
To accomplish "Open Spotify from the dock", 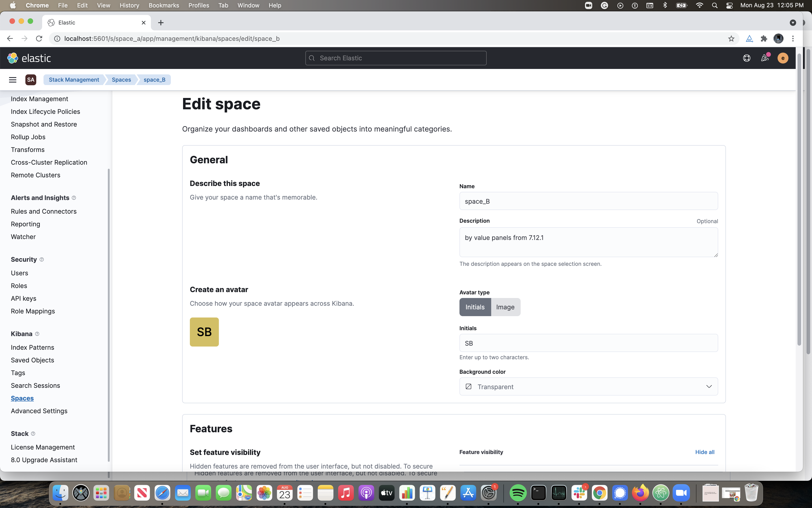I will point(518,493).
